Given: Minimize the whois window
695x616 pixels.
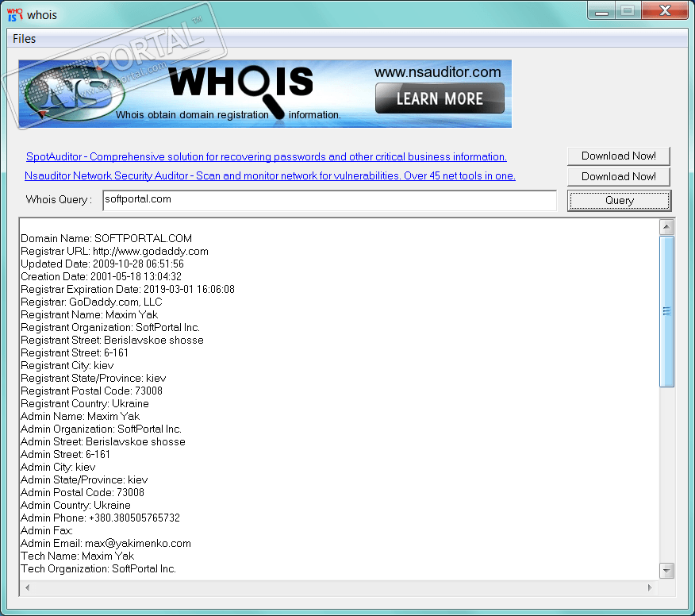Looking at the screenshot, I should [x=601, y=10].
